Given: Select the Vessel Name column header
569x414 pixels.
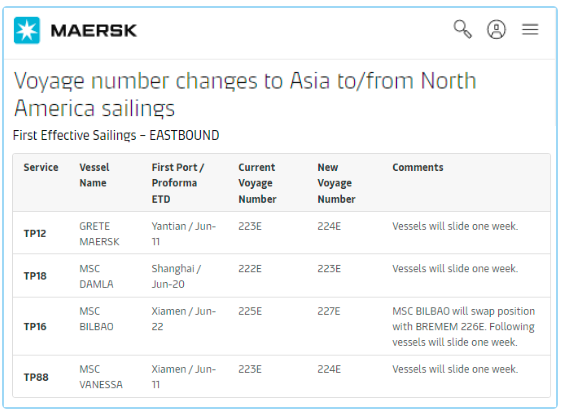Looking at the screenshot, I should pos(94,175).
